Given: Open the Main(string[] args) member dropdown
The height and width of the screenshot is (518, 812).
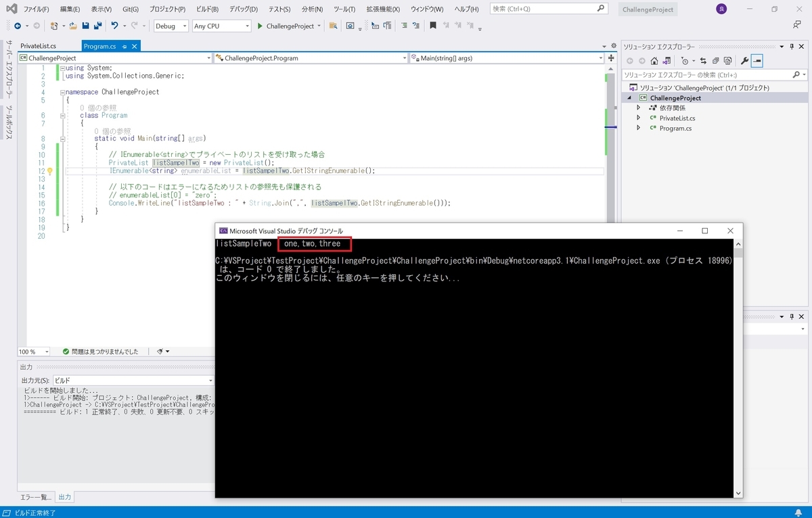Looking at the screenshot, I should tap(507, 58).
